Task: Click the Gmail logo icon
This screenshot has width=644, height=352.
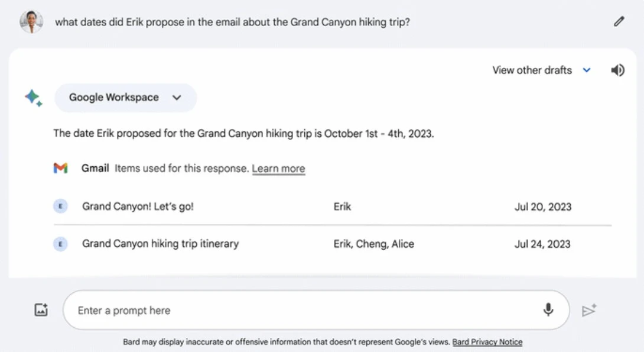Action: coord(60,169)
